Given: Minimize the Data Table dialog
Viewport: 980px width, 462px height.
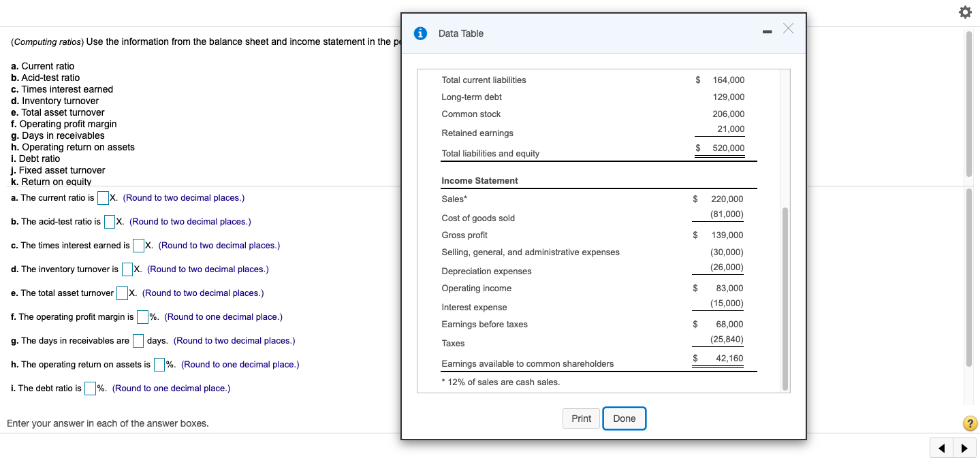Looking at the screenshot, I should point(767,31).
